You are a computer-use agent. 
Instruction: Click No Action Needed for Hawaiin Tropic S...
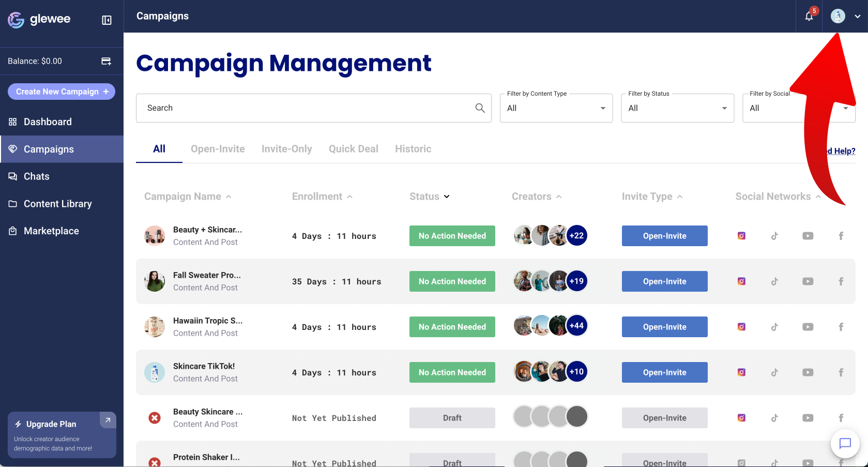(452, 327)
